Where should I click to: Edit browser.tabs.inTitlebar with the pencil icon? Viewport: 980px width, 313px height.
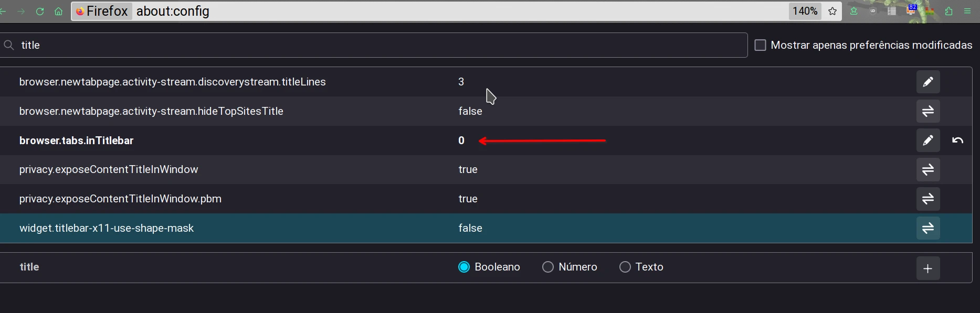[928, 141]
